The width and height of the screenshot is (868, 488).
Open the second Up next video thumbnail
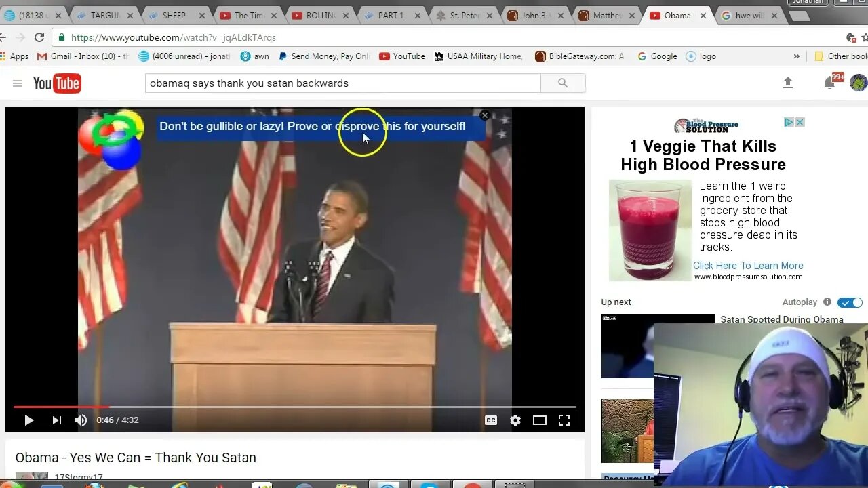click(x=627, y=431)
